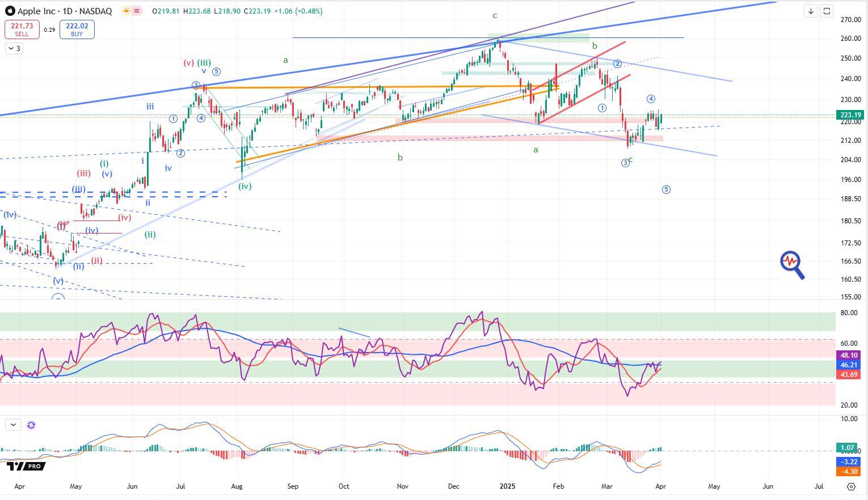
Task: Click the Aug label on the time axis
Action: click(x=237, y=486)
